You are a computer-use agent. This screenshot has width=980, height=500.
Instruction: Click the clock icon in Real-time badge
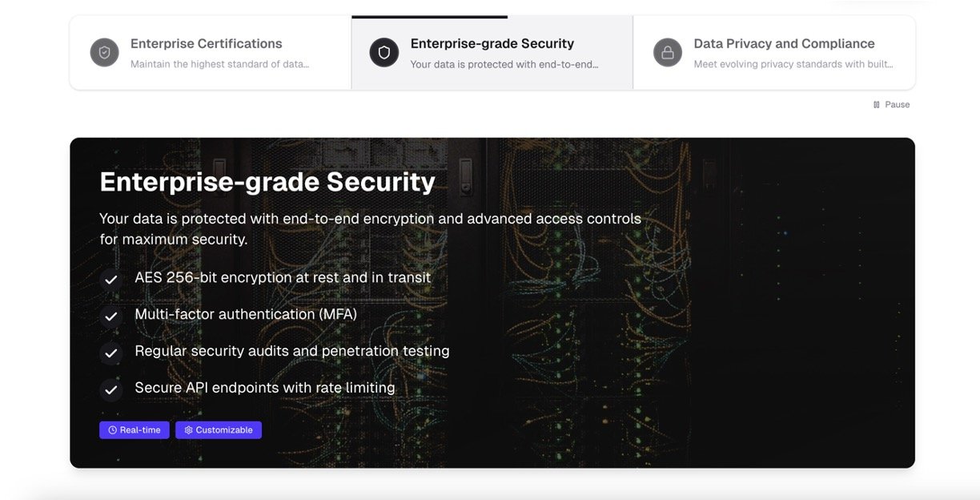[113, 430]
